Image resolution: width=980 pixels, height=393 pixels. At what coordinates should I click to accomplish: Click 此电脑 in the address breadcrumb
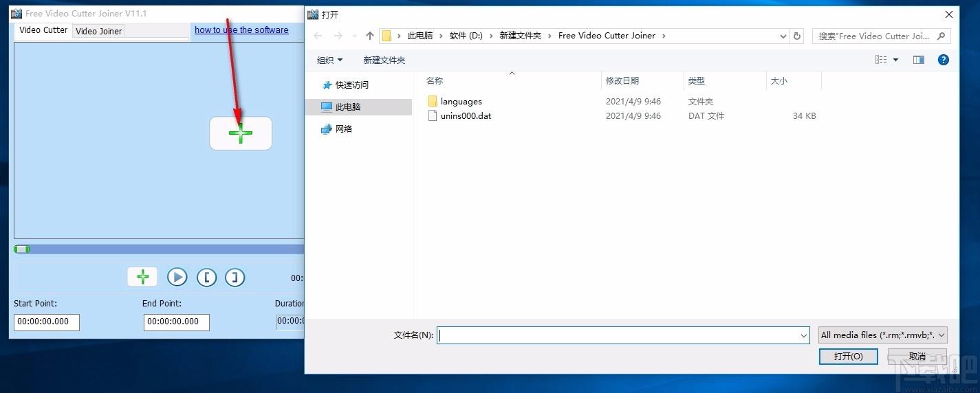click(420, 36)
